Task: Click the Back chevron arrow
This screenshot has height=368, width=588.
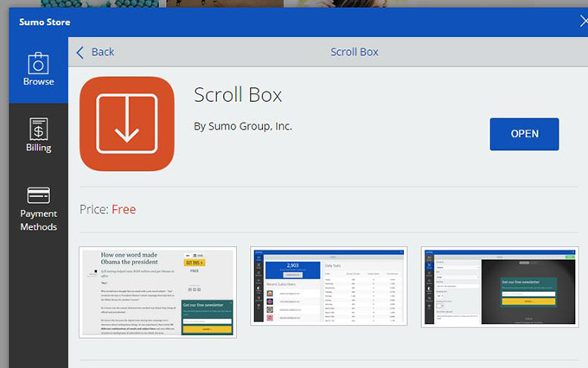Action: [x=80, y=53]
